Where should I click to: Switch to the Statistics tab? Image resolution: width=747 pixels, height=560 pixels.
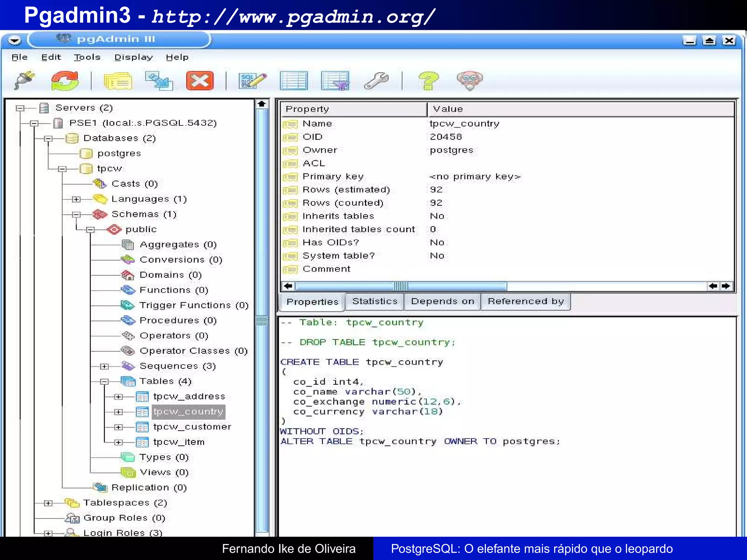(x=375, y=302)
